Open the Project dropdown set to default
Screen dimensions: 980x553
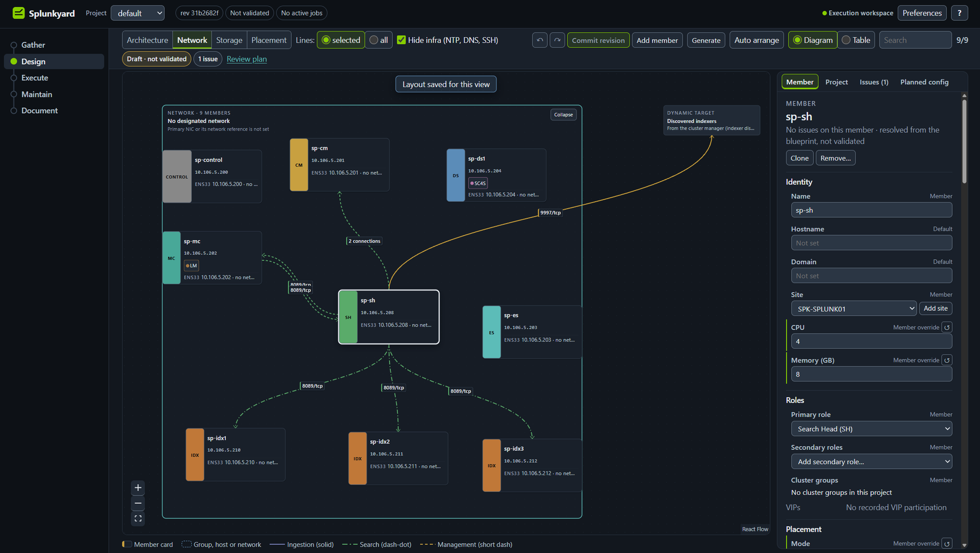click(x=138, y=13)
